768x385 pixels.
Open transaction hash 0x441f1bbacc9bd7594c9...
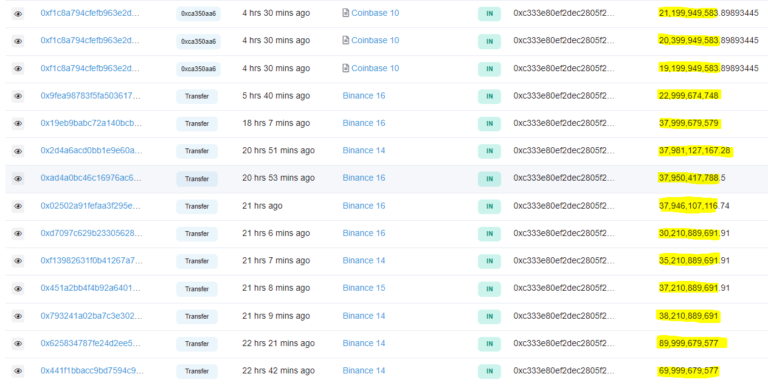pyautogui.click(x=92, y=371)
